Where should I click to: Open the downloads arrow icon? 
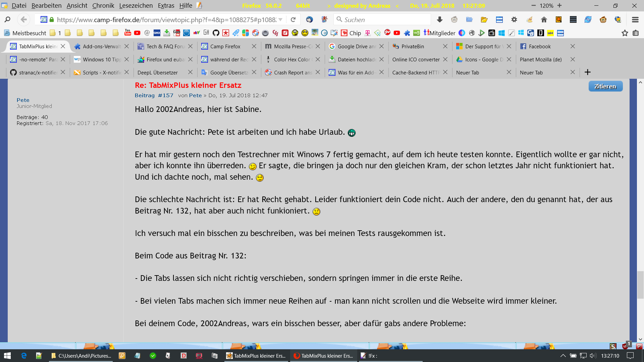[440, 20]
